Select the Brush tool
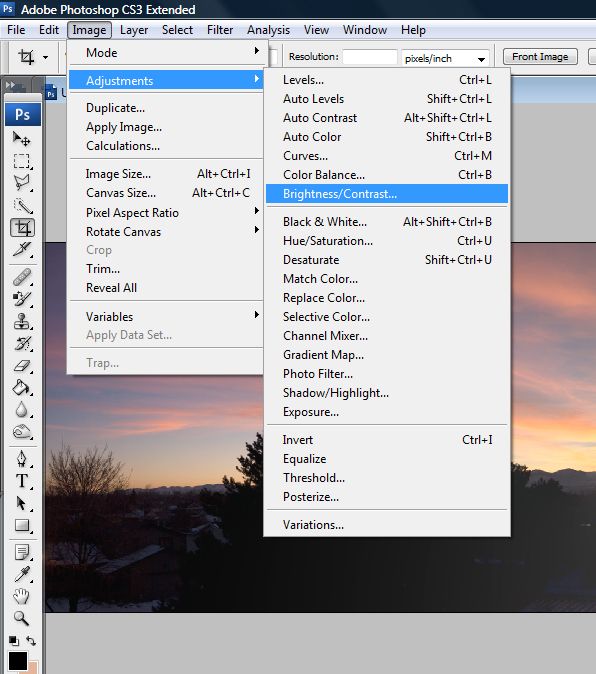This screenshot has width=596, height=674. [21, 298]
